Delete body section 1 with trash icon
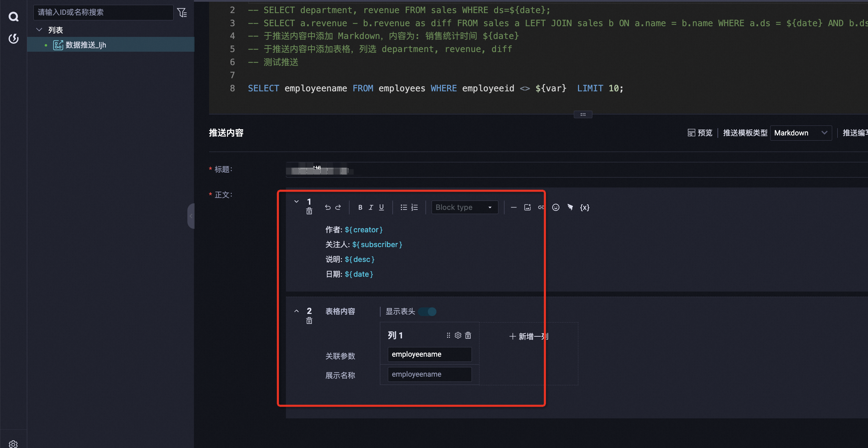Image resolution: width=868 pixels, height=448 pixels. pyautogui.click(x=309, y=211)
